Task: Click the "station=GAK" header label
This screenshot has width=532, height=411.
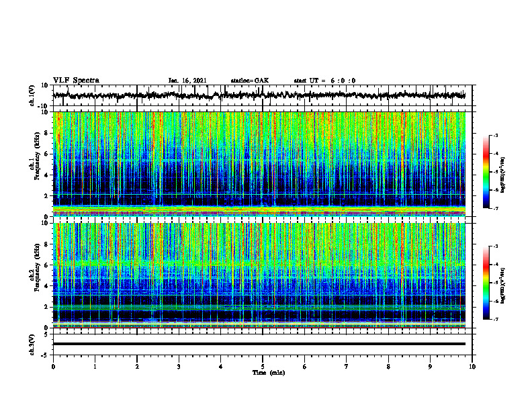Action: coord(250,81)
